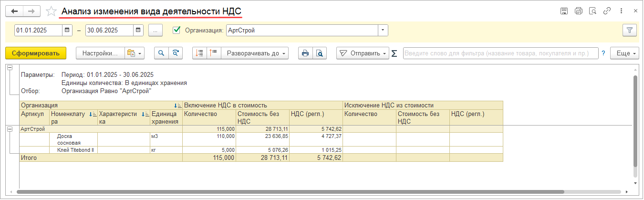
Task: Click the quantity cell 110,000
Action: pos(209,139)
